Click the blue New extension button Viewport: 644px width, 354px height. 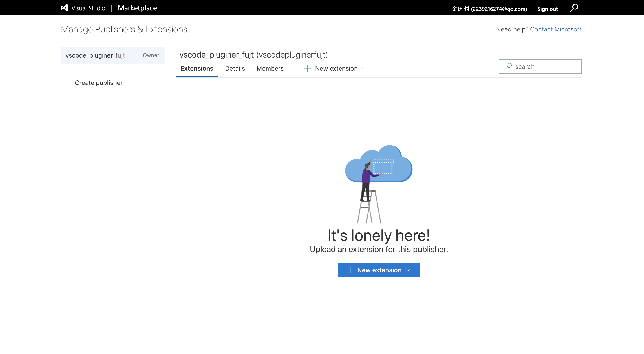pos(379,270)
